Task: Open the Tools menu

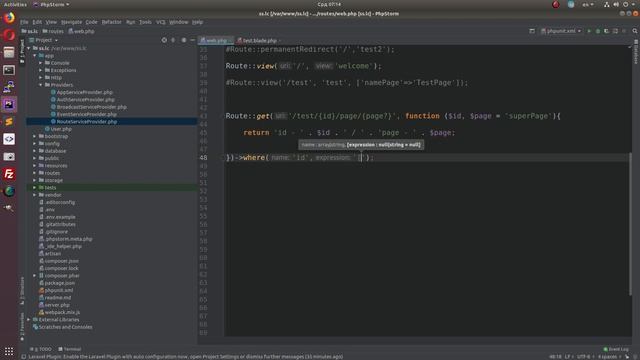Action: [145, 22]
